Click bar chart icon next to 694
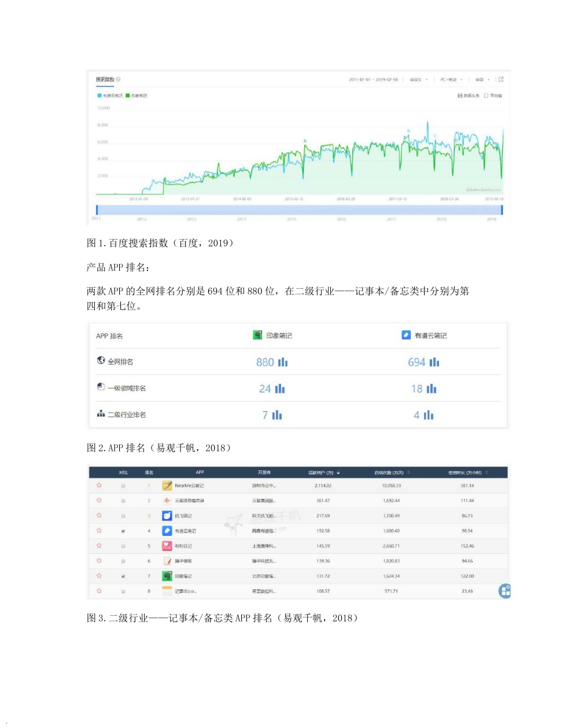Viewport: 564px width, 728px height. (434, 362)
